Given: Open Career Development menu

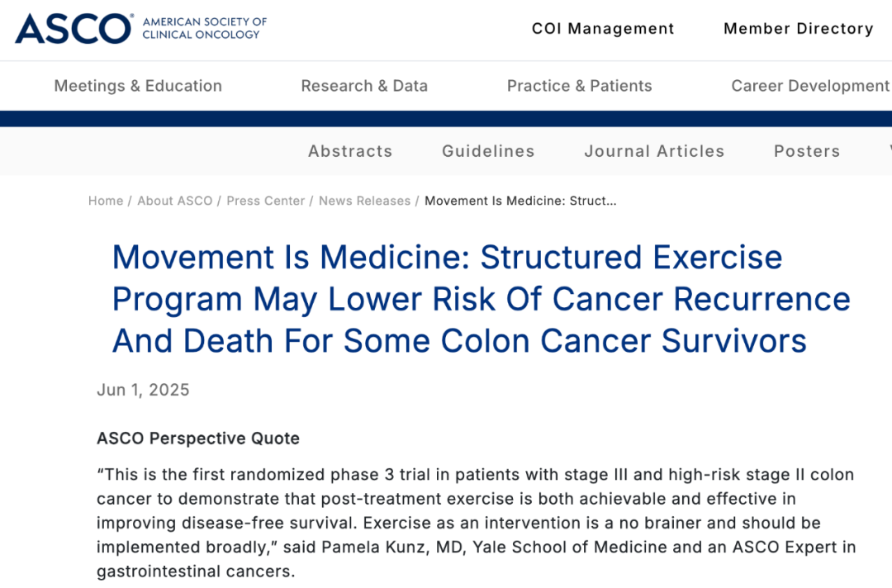Looking at the screenshot, I should coord(810,86).
